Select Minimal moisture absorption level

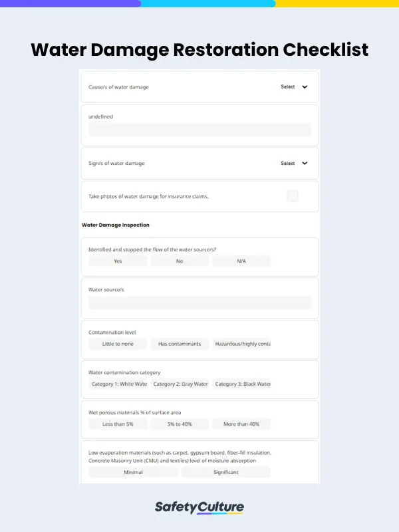tap(133, 472)
